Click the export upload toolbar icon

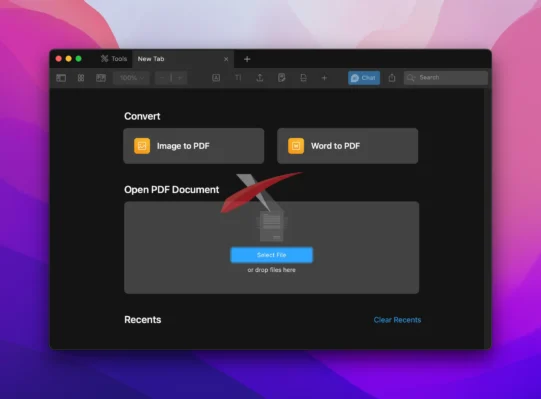click(x=260, y=78)
